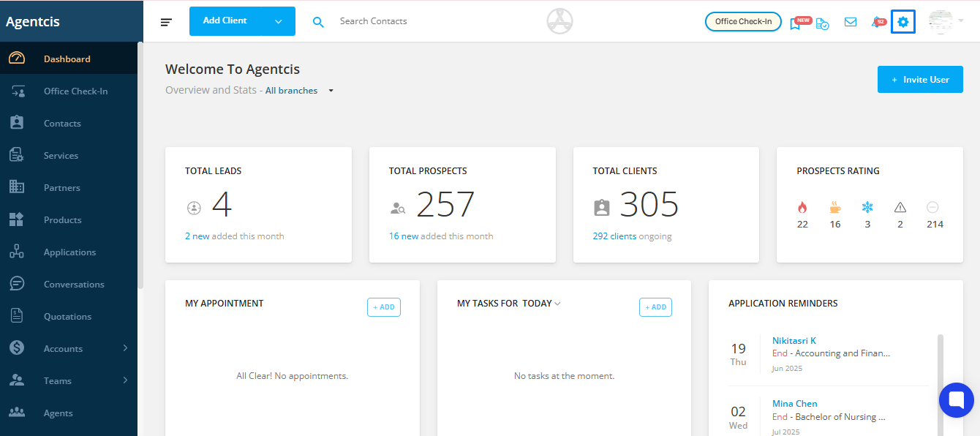980x436 pixels.
Task: Click the Applications workflow icon
Action: point(17,252)
